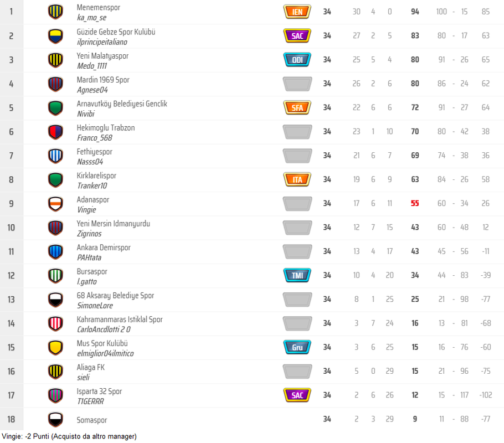The width and height of the screenshot is (504, 443).
Task: Open Yeni Malatyaspor team page
Action: pyautogui.click(x=102, y=56)
